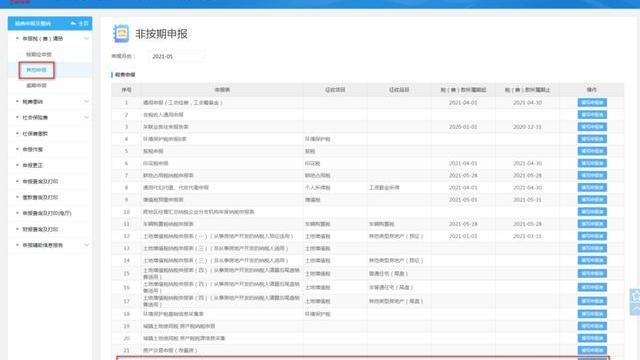Click the notebook icon beside 非按期申报 title

coord(121,33)
